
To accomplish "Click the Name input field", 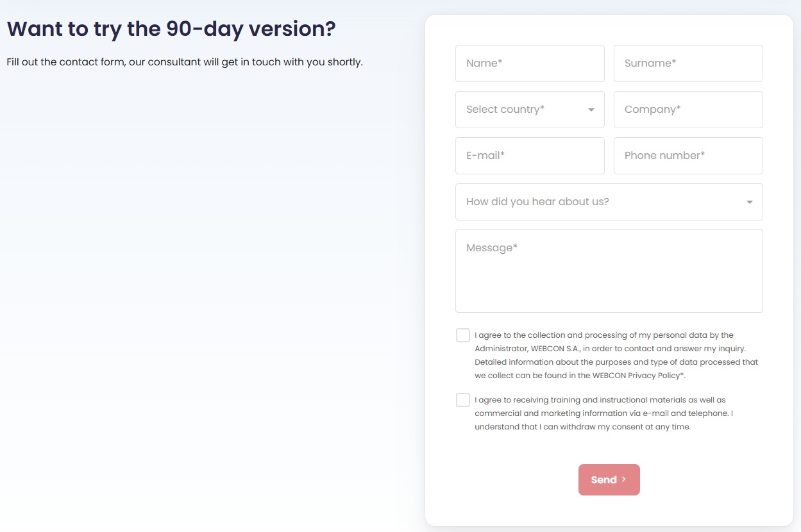I will click(530, 63).
